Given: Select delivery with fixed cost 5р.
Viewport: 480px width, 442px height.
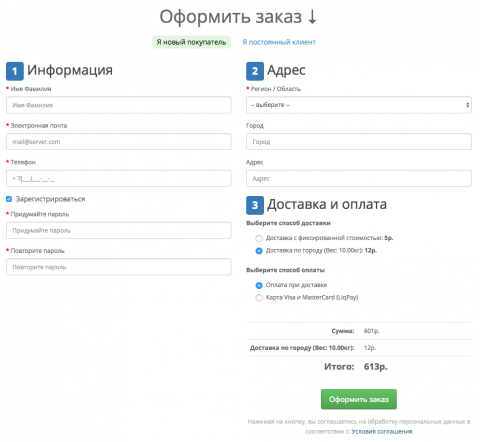Looking at the screenshot, I should coord(259,238).
